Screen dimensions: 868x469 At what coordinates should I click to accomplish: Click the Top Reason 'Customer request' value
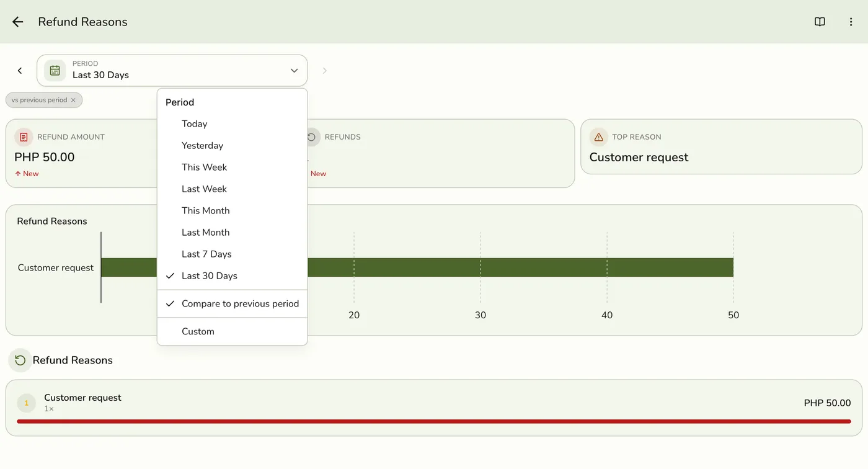639,158
